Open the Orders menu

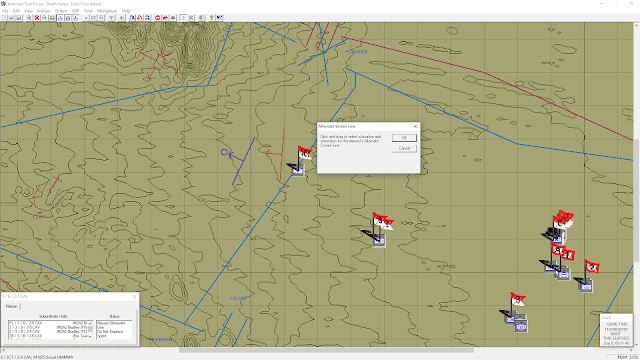[61, 11]
